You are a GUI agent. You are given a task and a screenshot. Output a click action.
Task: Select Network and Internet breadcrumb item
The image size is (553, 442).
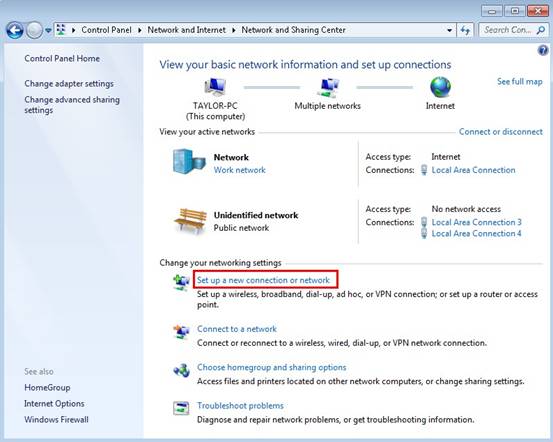tap(187, 30)
